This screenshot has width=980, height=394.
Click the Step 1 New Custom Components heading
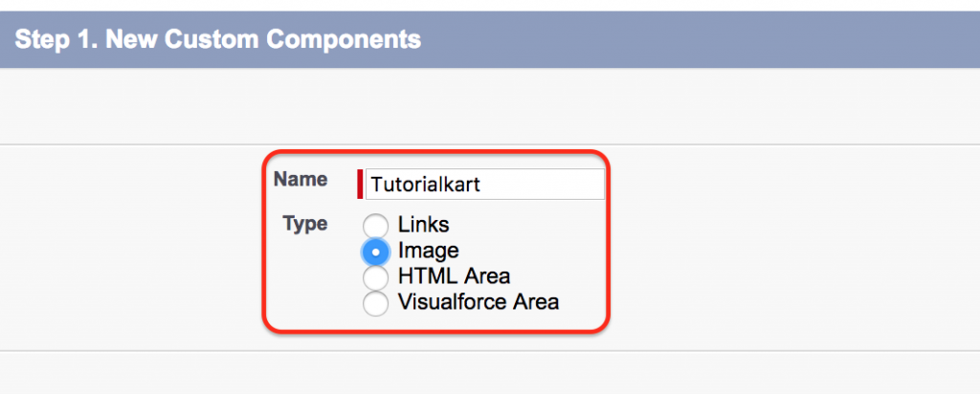click(218, 39)
